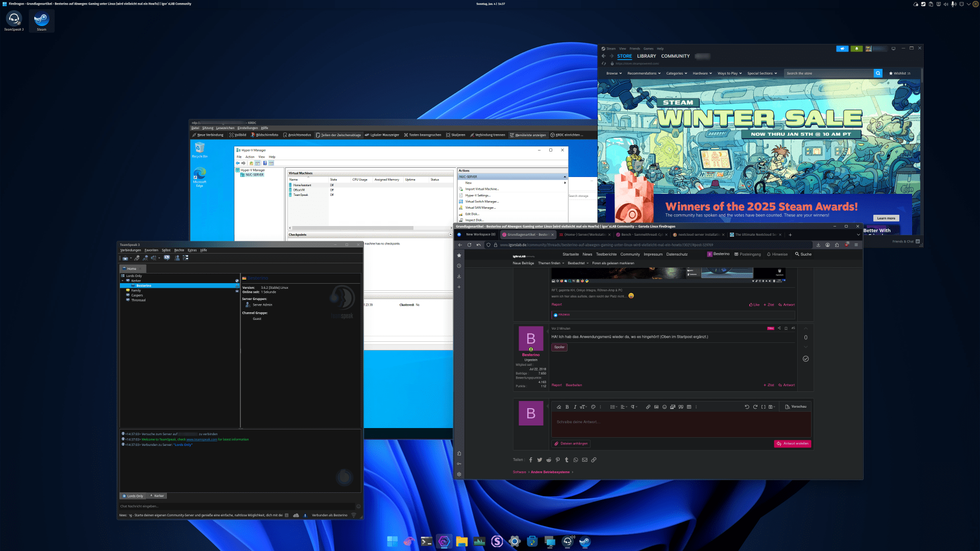Toggle KRDC 'Teilen der Zwischenablage' option
This screenshot has width=980, height=551.
click(338, 135)
